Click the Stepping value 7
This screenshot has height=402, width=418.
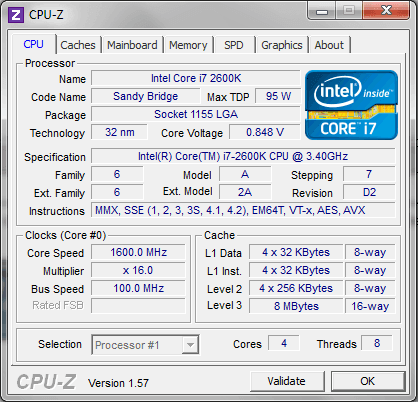click(x=369, y=174)
